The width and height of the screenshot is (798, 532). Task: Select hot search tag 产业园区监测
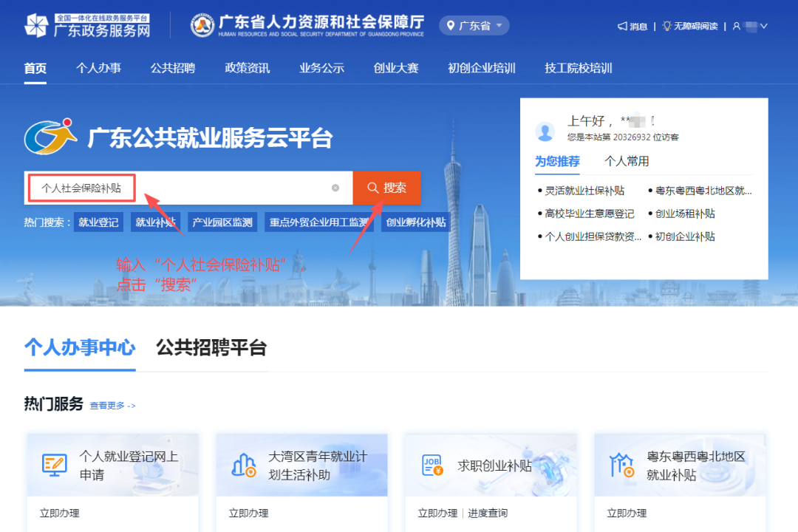click(x=222, y=222)
